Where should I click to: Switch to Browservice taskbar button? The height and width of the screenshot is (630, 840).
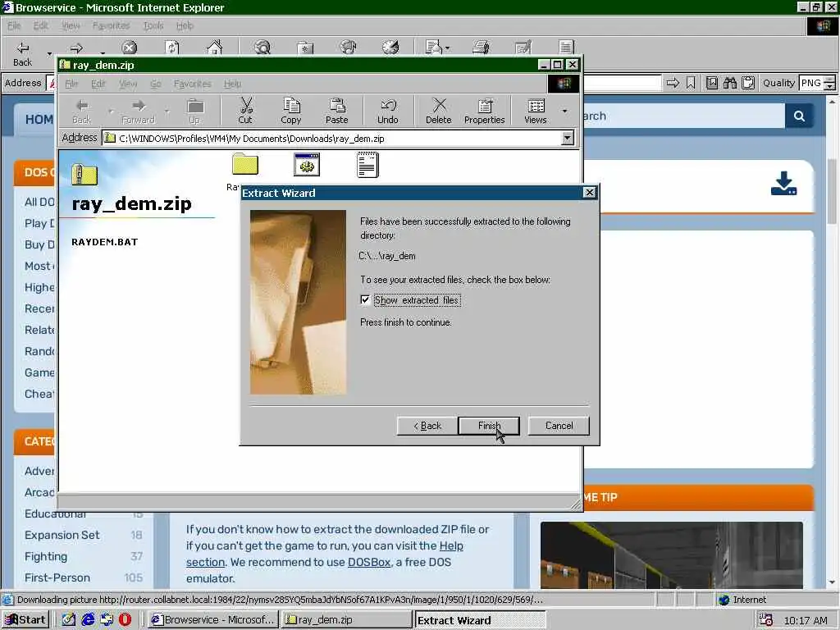tap(213, 620)
